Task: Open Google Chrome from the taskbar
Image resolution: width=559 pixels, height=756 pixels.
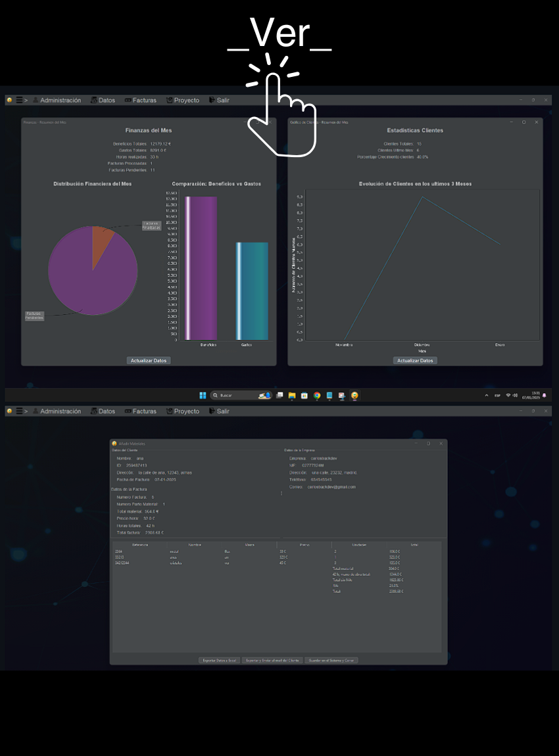Action: pos(317,396)
